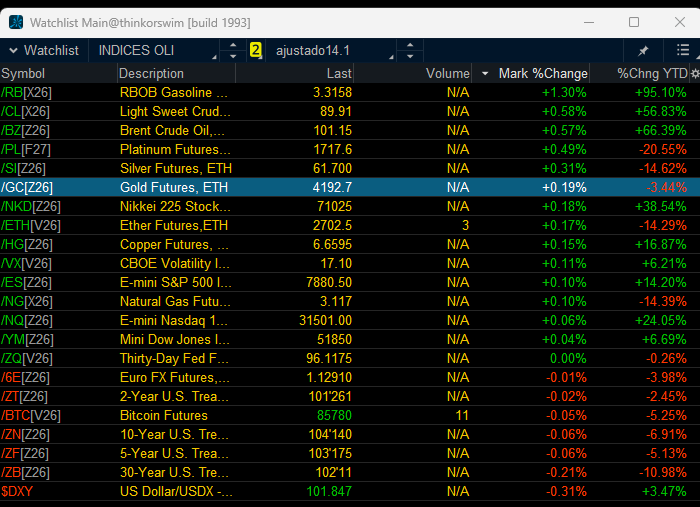Image resolution: width=700 pixels, height=507 pixels.
Task: Select the /ES[Z26] S&P symbol
Action: (x=26, y=283)
